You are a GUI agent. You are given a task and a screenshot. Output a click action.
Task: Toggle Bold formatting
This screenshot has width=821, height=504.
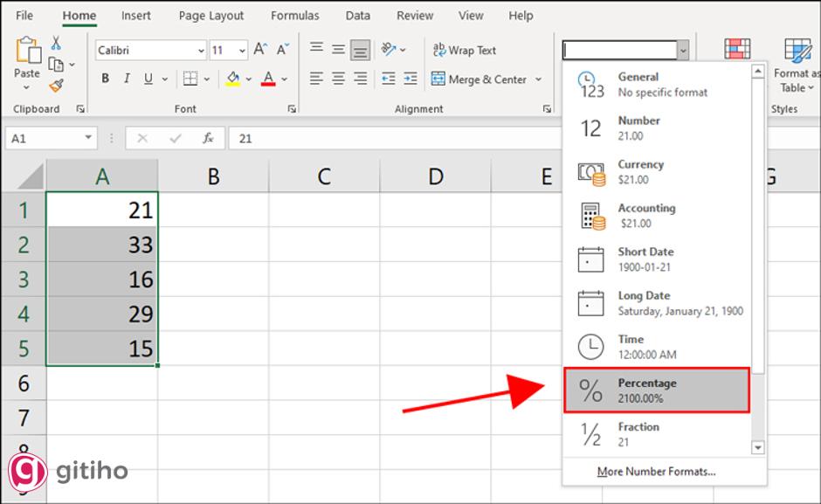(x=105, y=79)
